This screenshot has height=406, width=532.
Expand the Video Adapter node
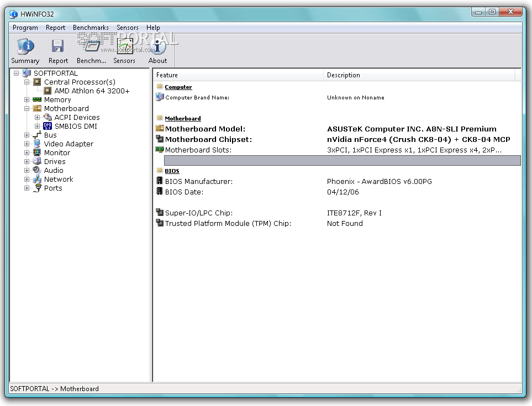tap(27, 144)
